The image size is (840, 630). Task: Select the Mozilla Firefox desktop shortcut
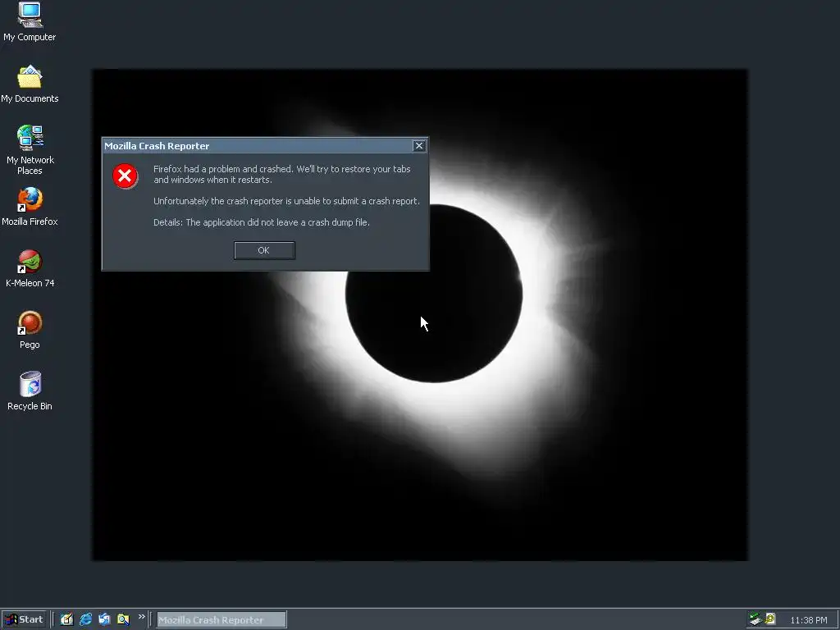coord(30,207)
